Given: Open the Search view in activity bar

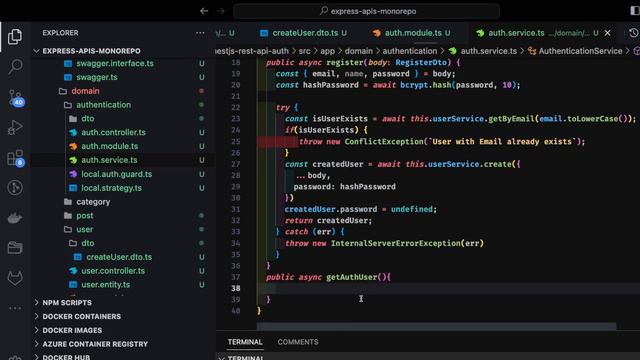Looking at the screenshot, I should click(x=15, y=66).
